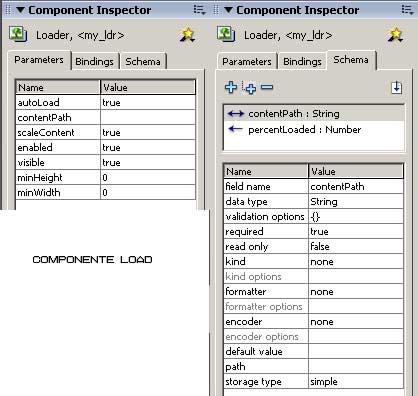Image resolution: width=418 pixels, height=396 pixels.
Task: Click the data type value String
Action: click(356, 201)
